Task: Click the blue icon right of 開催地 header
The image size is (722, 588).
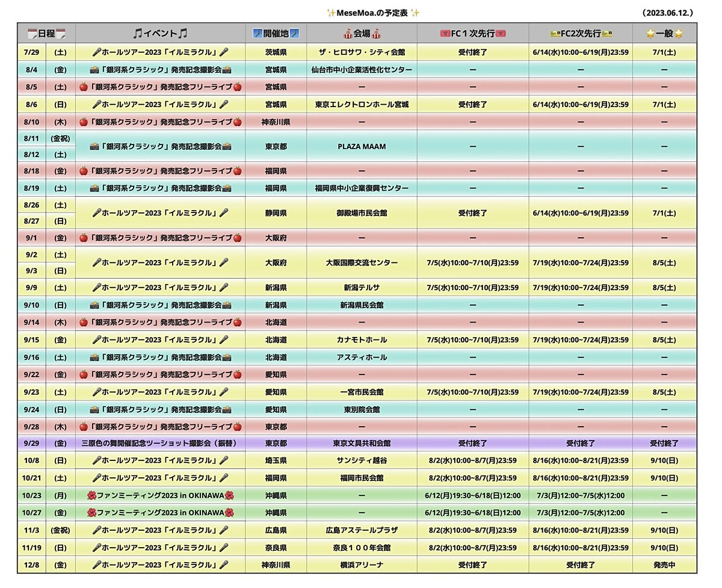Action: (x=295, y=33)
